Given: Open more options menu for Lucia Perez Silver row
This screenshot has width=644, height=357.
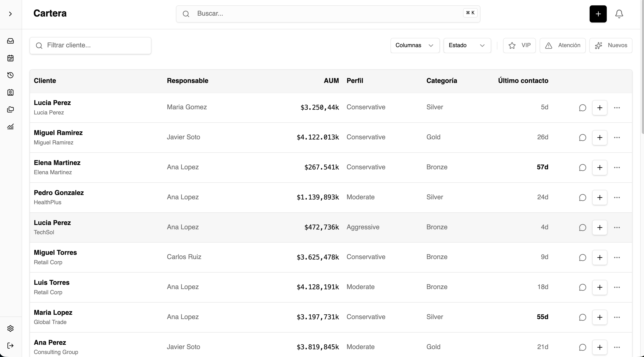Looking at the screenshot, I should point(617,108).
